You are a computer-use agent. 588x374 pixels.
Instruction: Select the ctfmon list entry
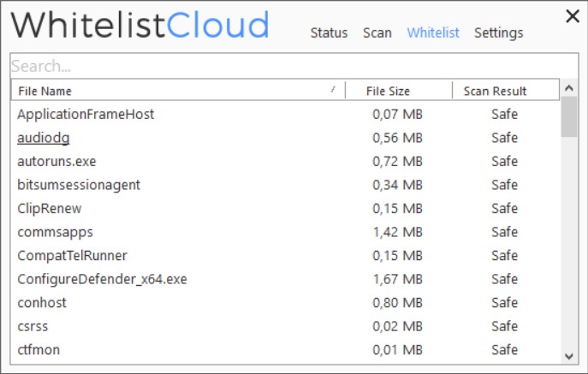pos(39,349)
